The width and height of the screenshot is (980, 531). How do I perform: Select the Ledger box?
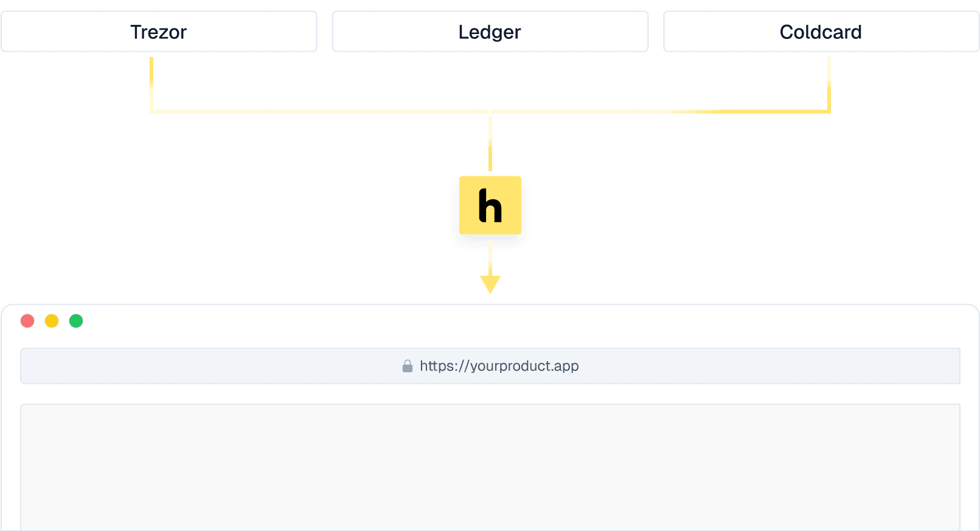coord(490,32)
